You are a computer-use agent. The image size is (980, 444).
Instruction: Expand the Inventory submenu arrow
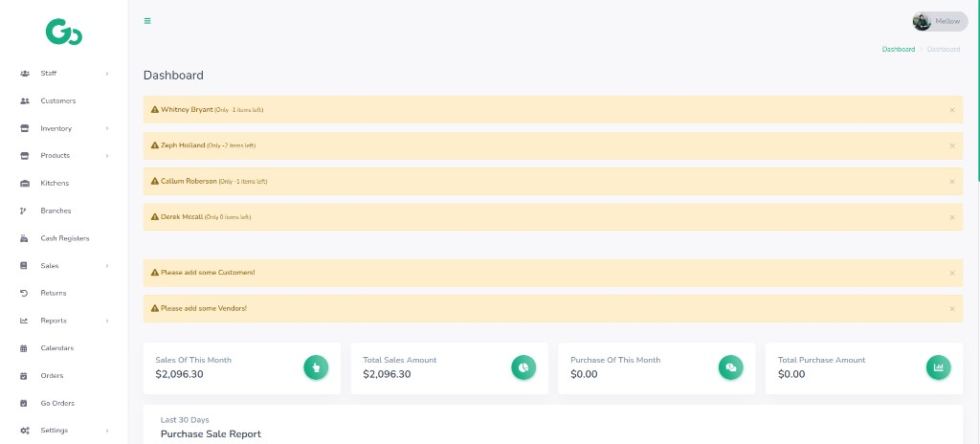107,128
